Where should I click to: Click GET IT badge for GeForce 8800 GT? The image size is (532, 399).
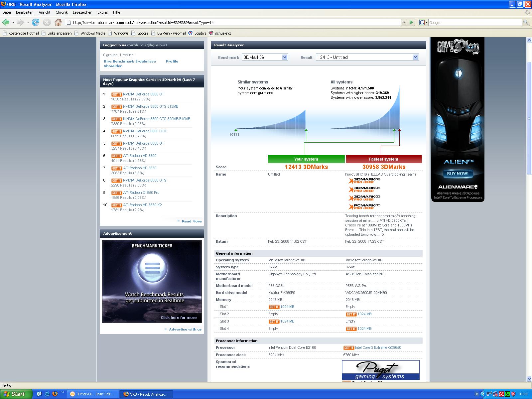[117, 94]
